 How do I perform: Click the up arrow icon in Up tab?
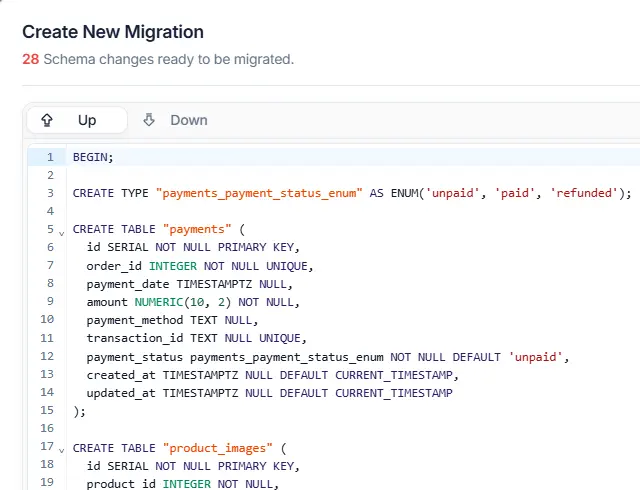[47, 120]
